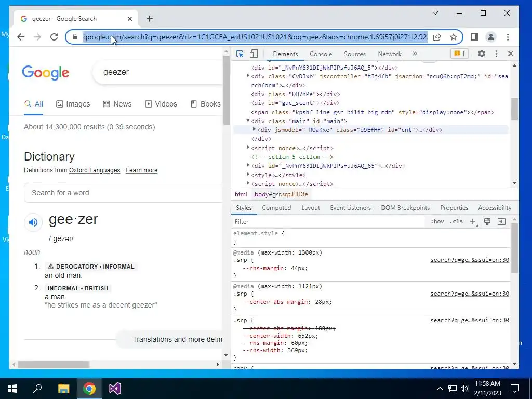Toggle computed styles sidebar icon
Image resolution: width=532 pixels, height=399 pixels.
pos(501,221)
